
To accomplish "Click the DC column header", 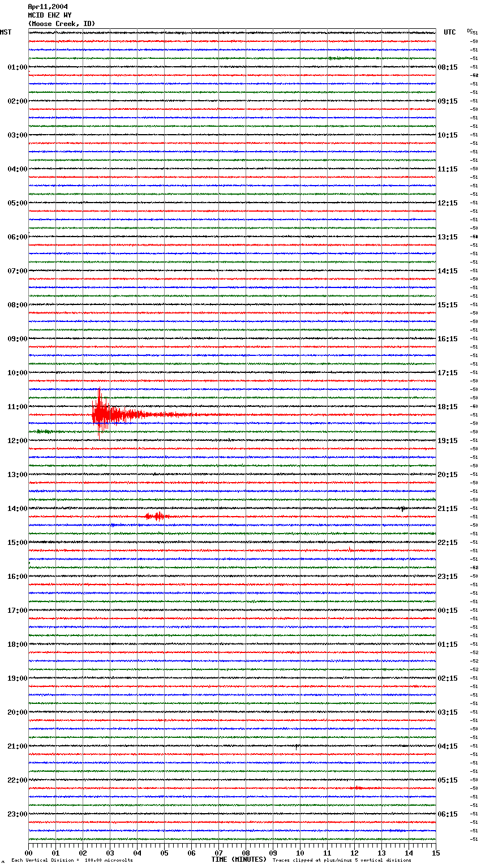I will (x=470, y=31).
